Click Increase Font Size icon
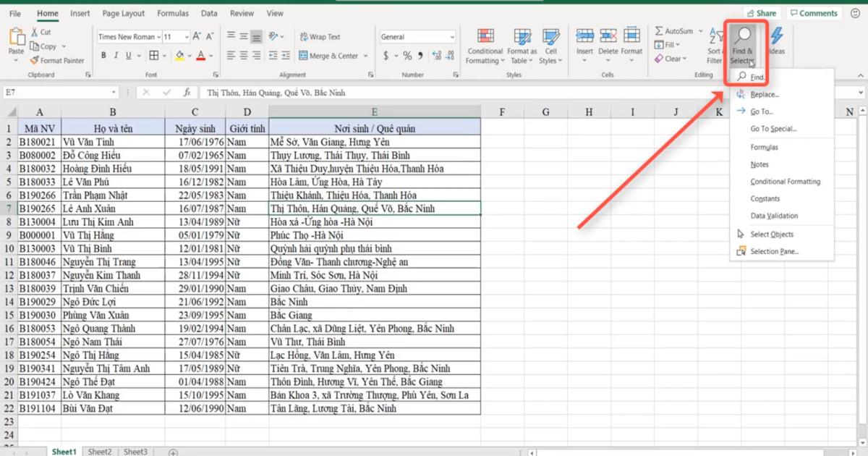The width and height of the screenshot is (868, 456). pos(197,37)
